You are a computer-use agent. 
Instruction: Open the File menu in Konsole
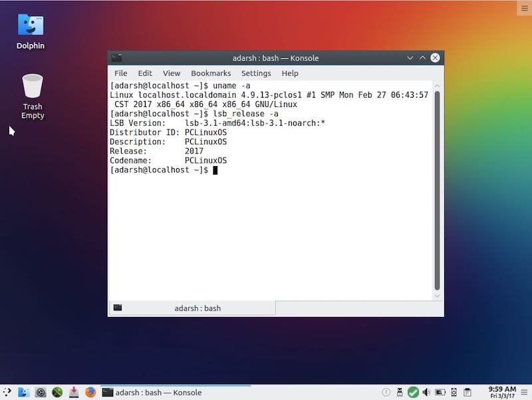(121, 73)
